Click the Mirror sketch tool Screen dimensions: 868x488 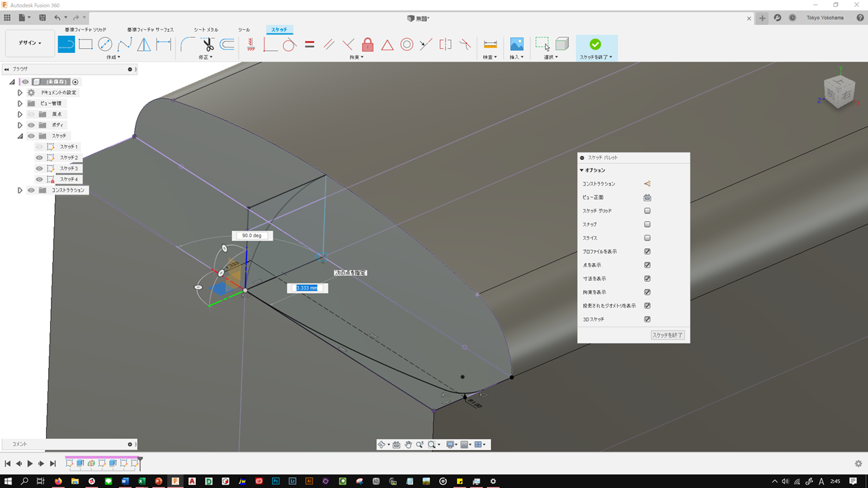(144, 45)
